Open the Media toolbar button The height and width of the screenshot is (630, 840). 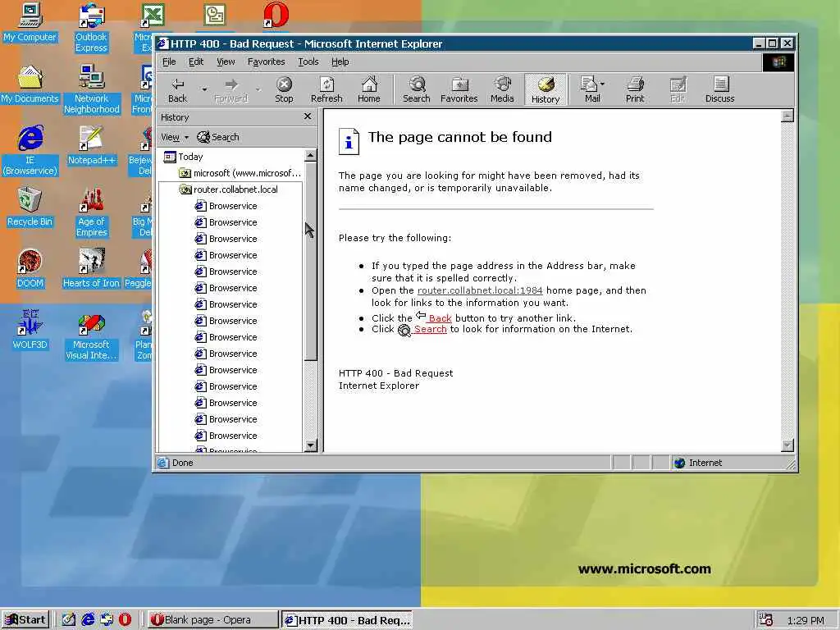coord(502,89)
